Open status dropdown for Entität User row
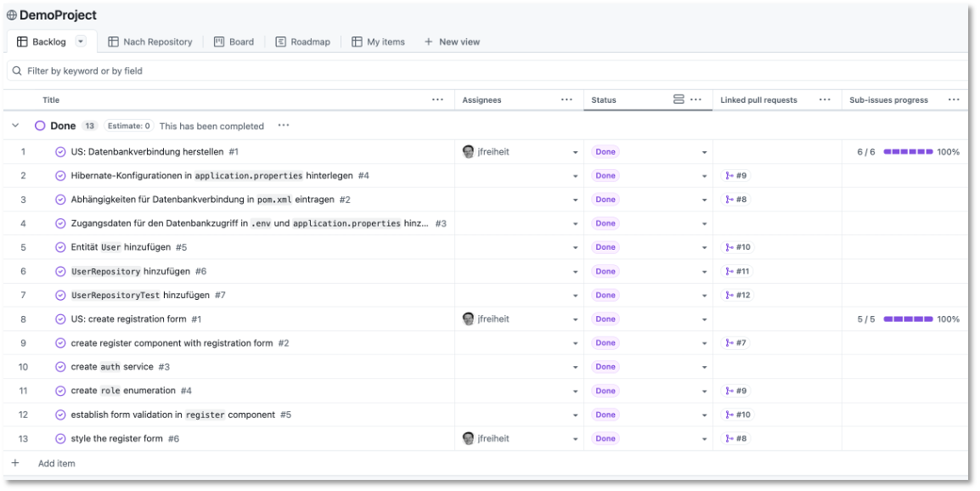The width and height of the screenshot is (980, 491). 704,248
